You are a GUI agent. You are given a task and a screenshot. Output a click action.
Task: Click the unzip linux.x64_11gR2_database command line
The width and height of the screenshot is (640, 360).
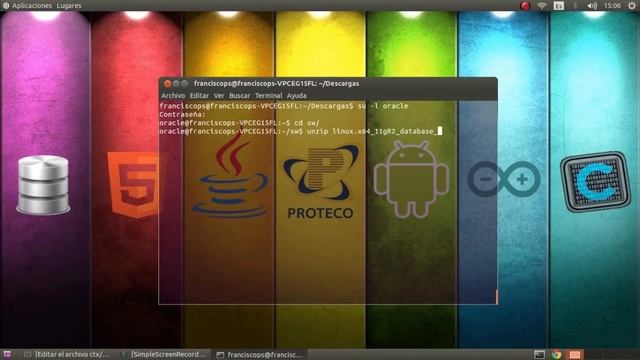[300, 131]
